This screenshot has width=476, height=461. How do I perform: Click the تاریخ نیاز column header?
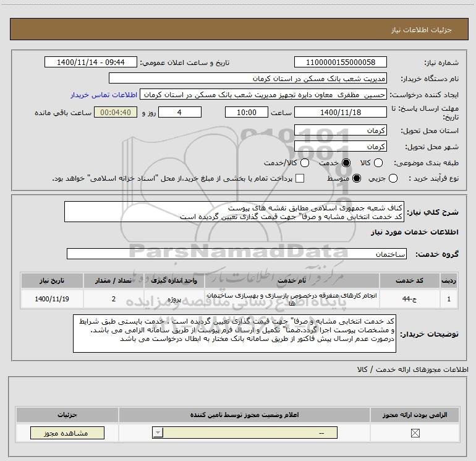52,280
